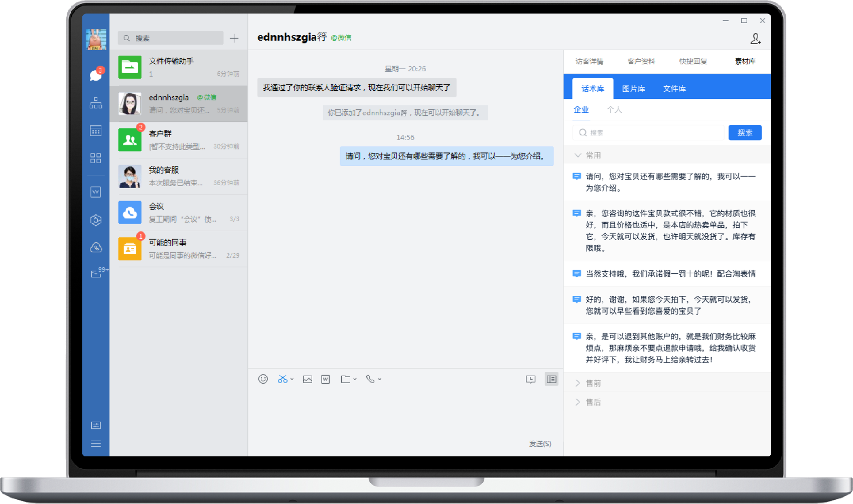853x504 pixels.
Task: Toggle the side panel icon in chat toolbar
Action: [x=551, y=379]
